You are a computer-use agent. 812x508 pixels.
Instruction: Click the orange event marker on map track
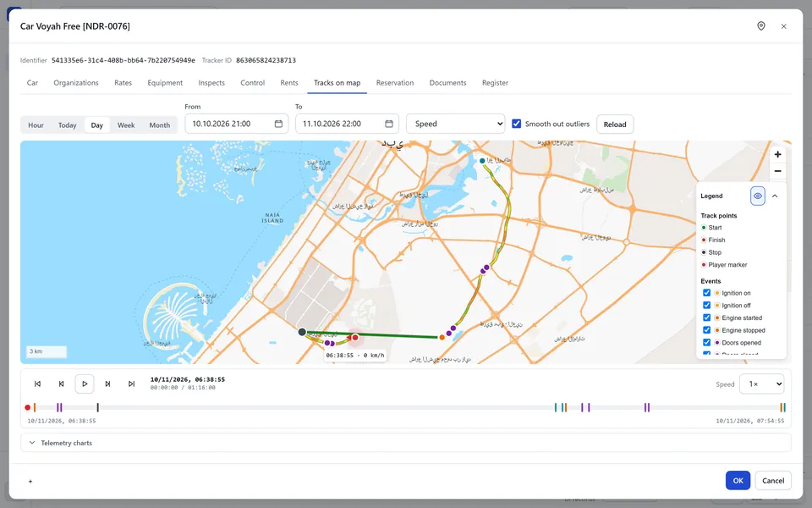pyautogui.click(x=442, y=338)
